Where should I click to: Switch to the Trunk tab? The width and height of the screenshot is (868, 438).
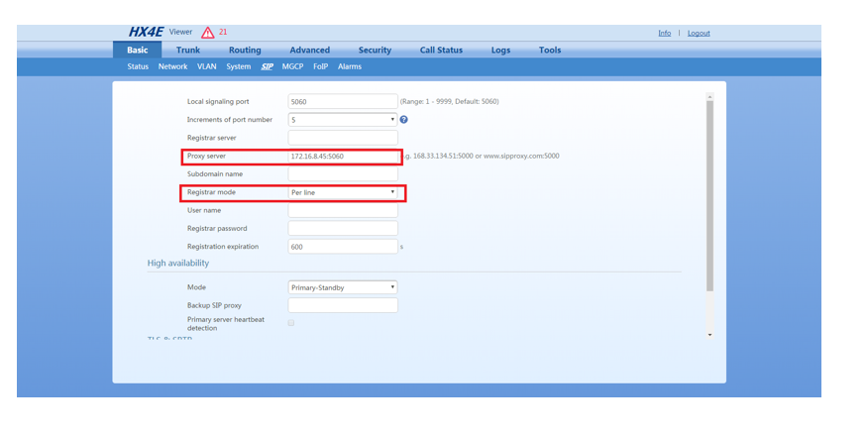(188, 51)
